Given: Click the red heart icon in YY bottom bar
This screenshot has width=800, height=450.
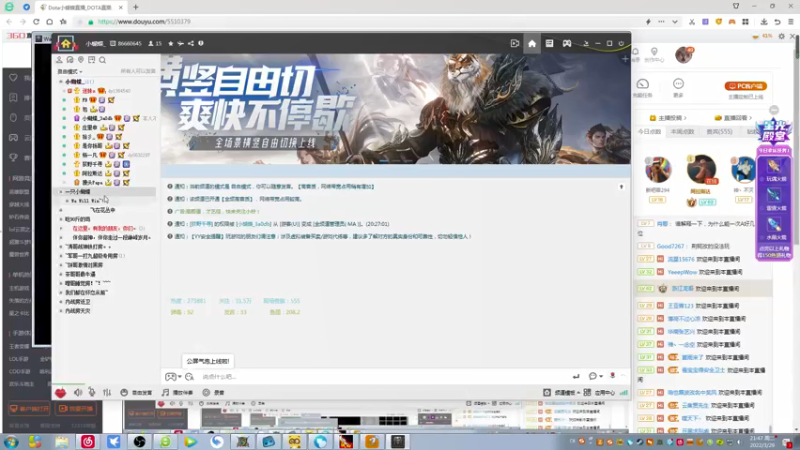Looking at the screenshot, I should 61,392.
